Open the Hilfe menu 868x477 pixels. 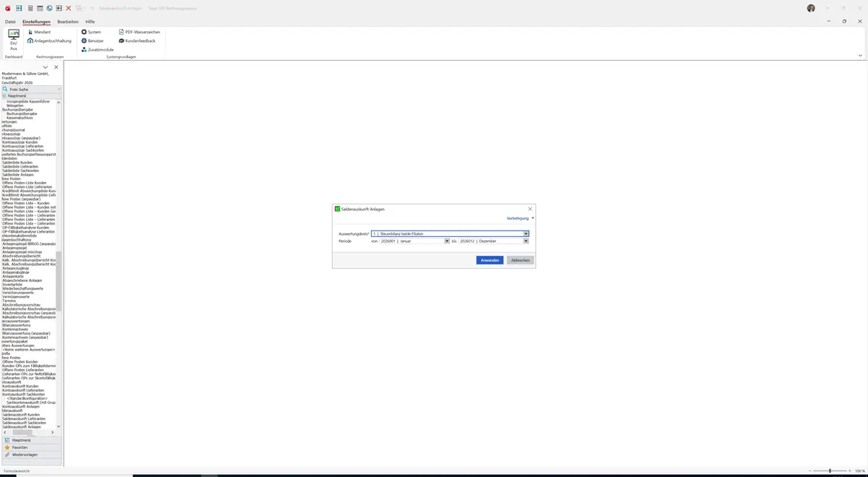pos(90,22)
